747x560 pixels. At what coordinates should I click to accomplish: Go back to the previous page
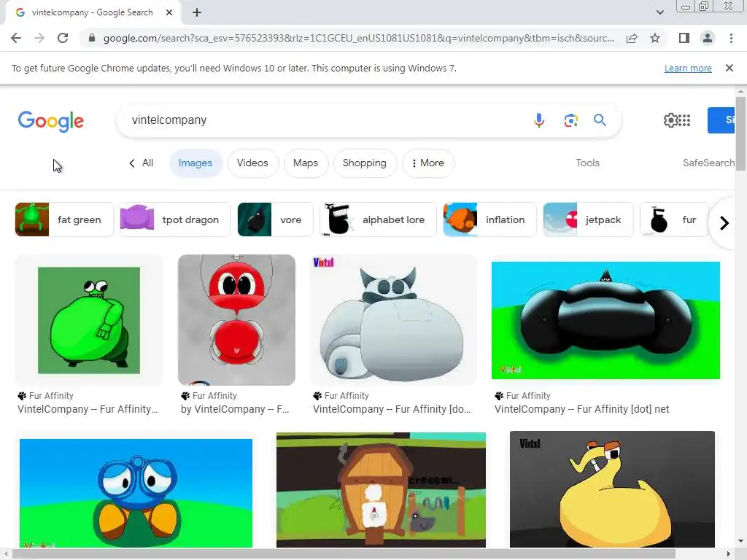coord(16,38)
